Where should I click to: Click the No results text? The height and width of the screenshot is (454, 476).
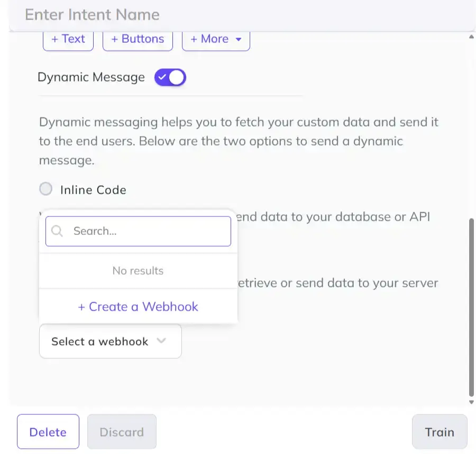138,270
